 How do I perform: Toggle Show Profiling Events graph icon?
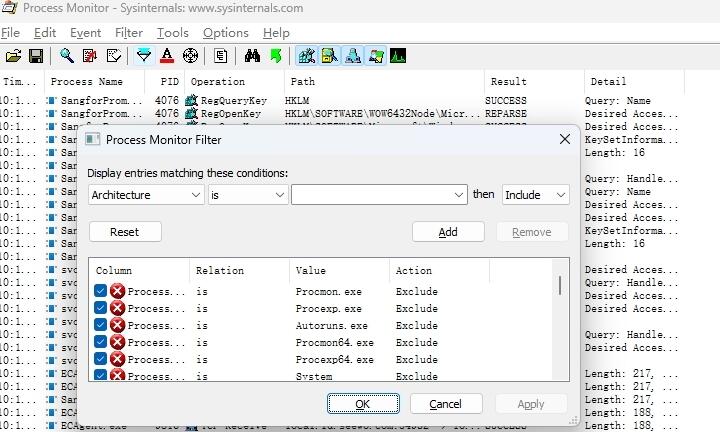[x=398, y=56]
